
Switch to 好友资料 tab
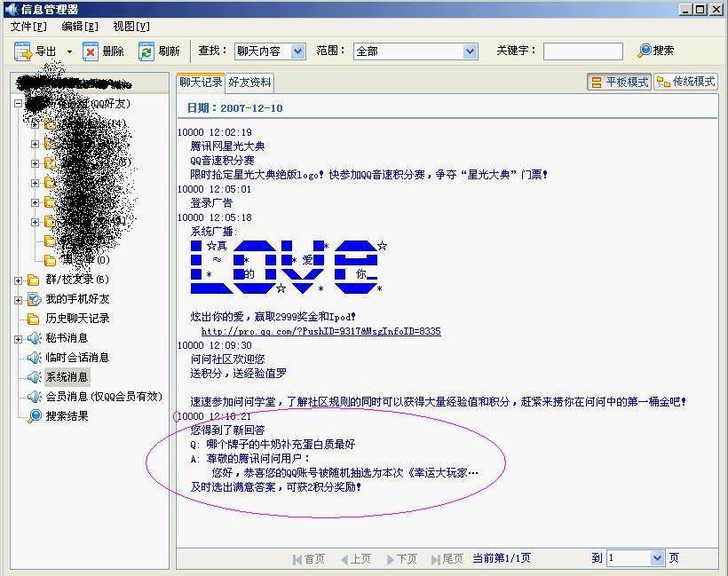pyautogui.click(x=249, y=83)
